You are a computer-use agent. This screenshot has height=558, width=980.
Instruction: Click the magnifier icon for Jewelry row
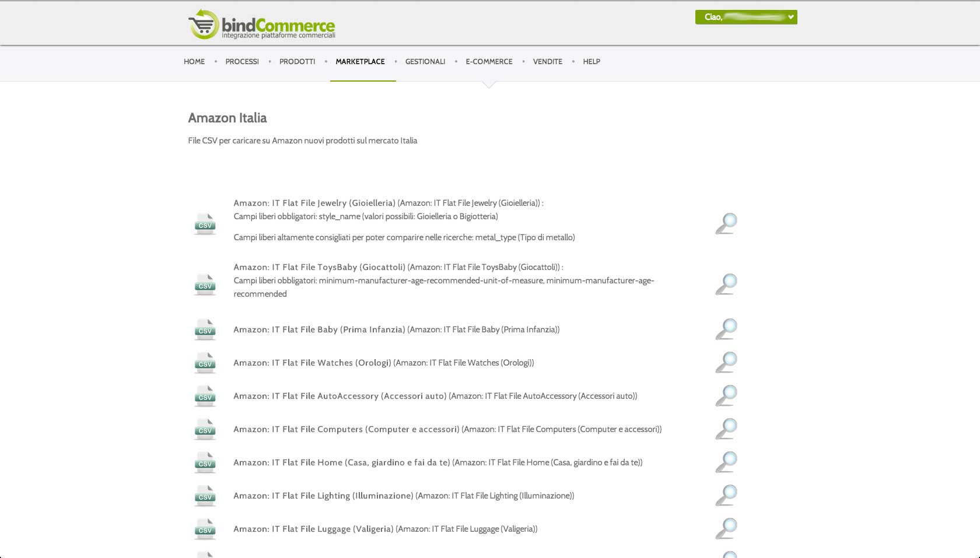point(726,224)
